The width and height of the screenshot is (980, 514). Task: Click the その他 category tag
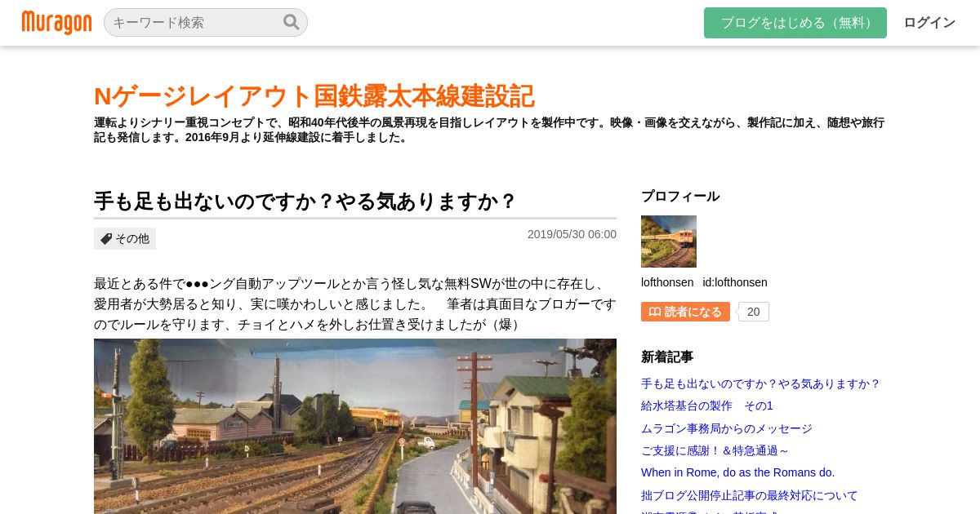[x=125, y=238]
